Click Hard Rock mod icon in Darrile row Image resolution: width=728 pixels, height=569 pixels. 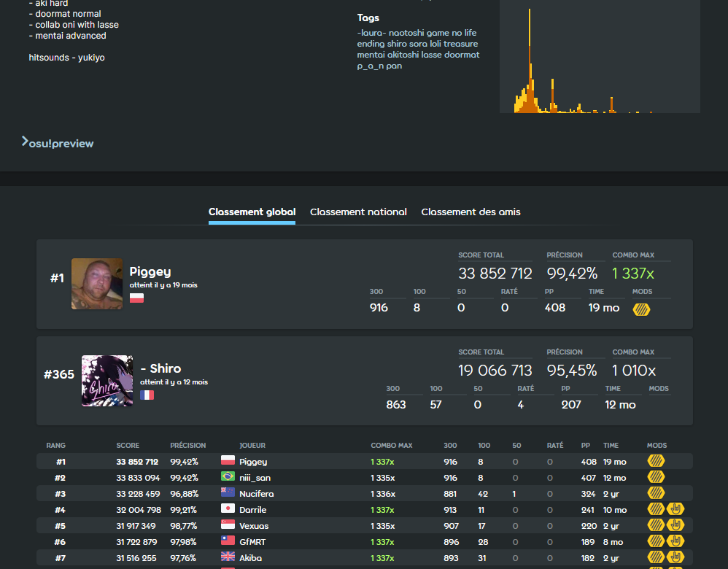click(x=675, y=509)
